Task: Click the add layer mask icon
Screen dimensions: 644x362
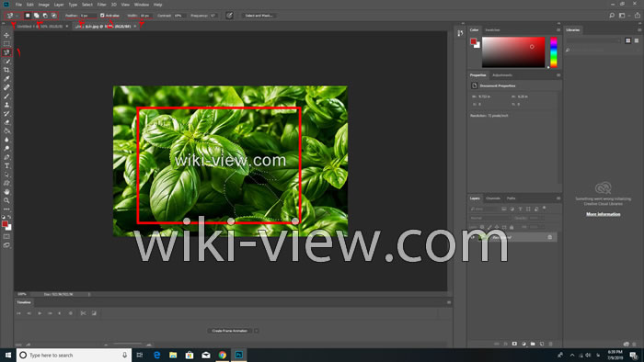Action: [514, 344]
